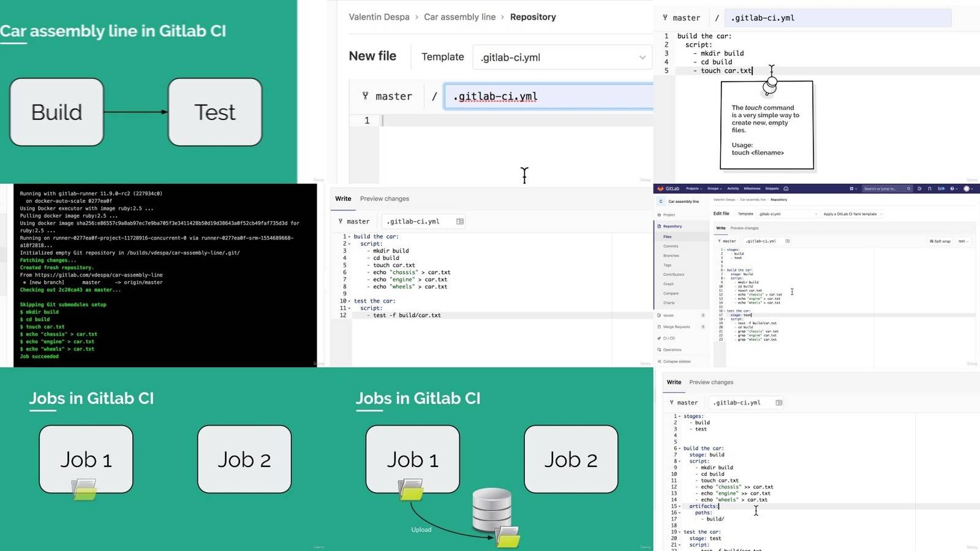Click the folder icon under Job 1 without Upload
The width and height of the screenshot is (980, 551).
(85, 490)
